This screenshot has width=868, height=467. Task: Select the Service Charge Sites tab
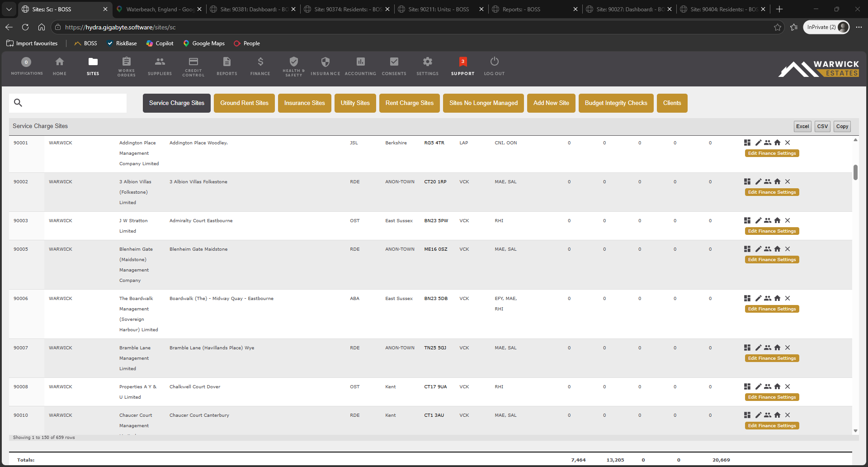tap(177, 103)
